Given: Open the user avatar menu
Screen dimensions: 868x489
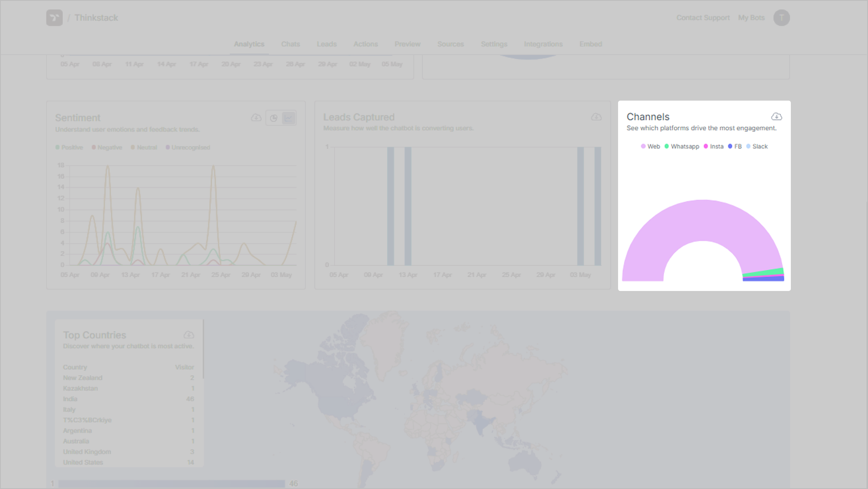Looking at the screenshot, I should point(781,18).
